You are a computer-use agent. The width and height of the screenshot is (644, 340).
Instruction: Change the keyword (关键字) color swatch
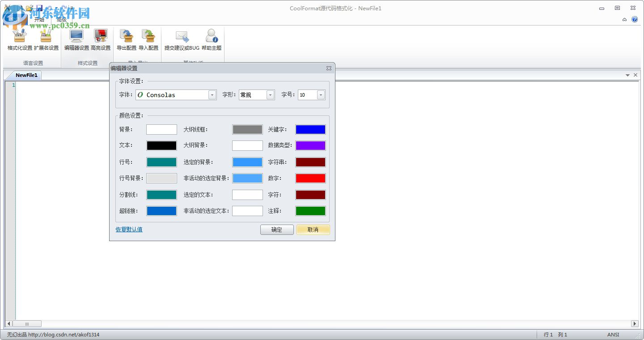tap(310, 129)
